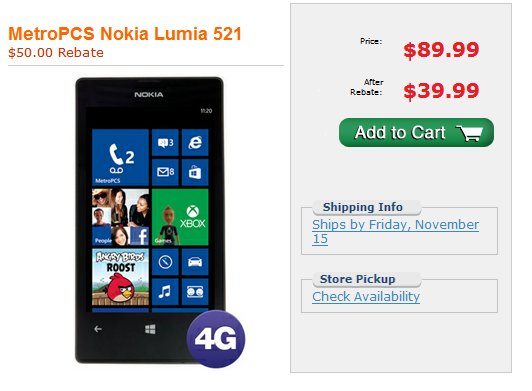Tap the compass tile on the phone
The height and width of the screenshot is (391, 532).
point(165,262)
